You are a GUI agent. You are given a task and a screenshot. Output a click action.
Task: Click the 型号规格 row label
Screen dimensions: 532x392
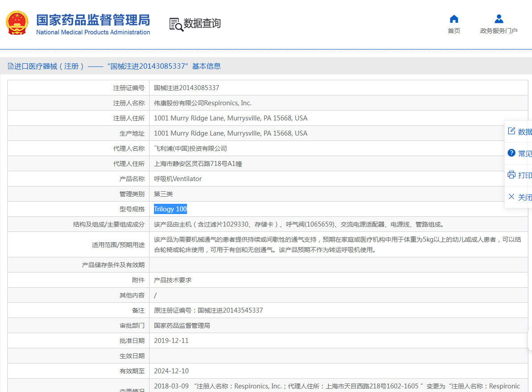[132, 209]
